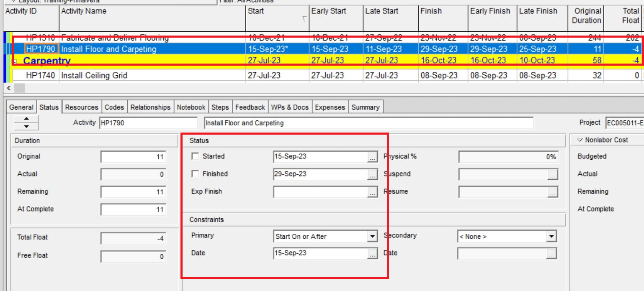The width and height of the screenshot is (644, 291).
Task: Click the Free Float value field
Action: (x=133, y=257)
